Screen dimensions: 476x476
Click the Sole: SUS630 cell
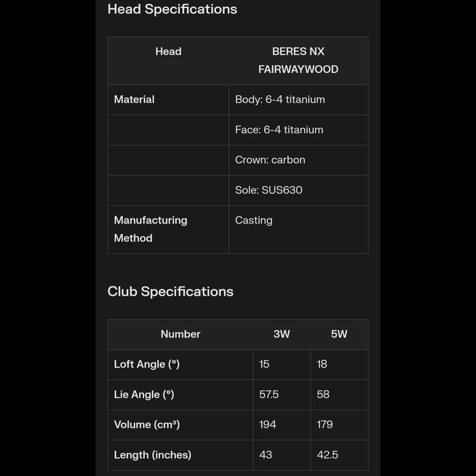tap(268, 190)
